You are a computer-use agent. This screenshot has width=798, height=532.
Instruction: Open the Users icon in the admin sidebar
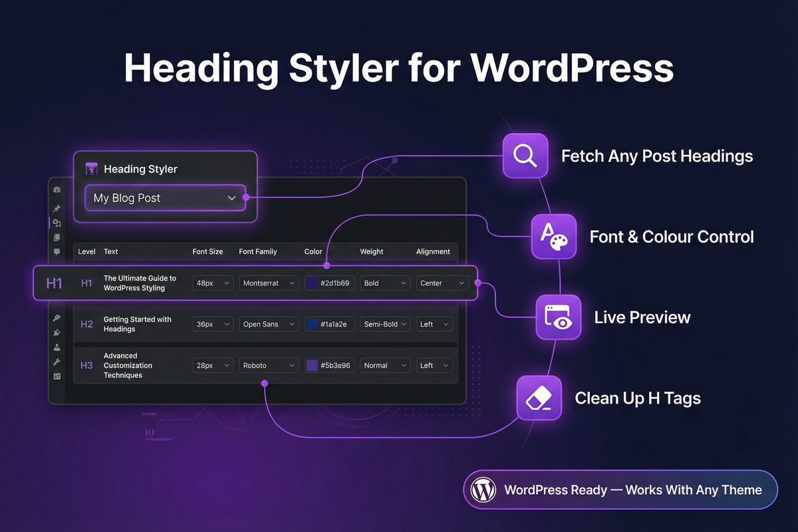click(x=57, y=347)
